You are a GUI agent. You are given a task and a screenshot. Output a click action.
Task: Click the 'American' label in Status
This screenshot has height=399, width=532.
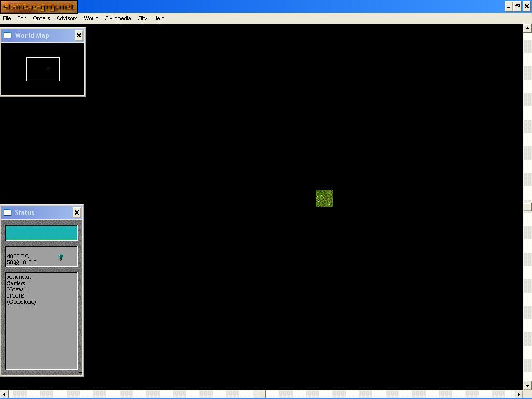pyautogui.click(x=19, y=277)
